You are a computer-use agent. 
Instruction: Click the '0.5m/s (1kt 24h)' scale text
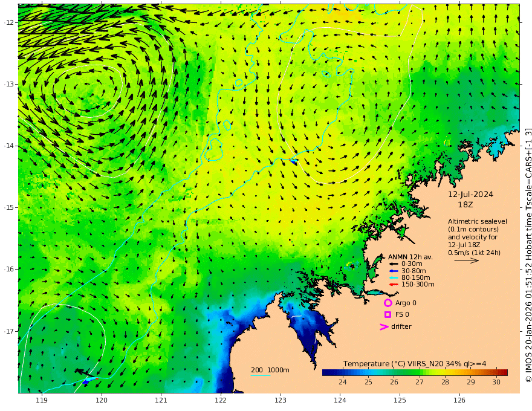(474, 253)
